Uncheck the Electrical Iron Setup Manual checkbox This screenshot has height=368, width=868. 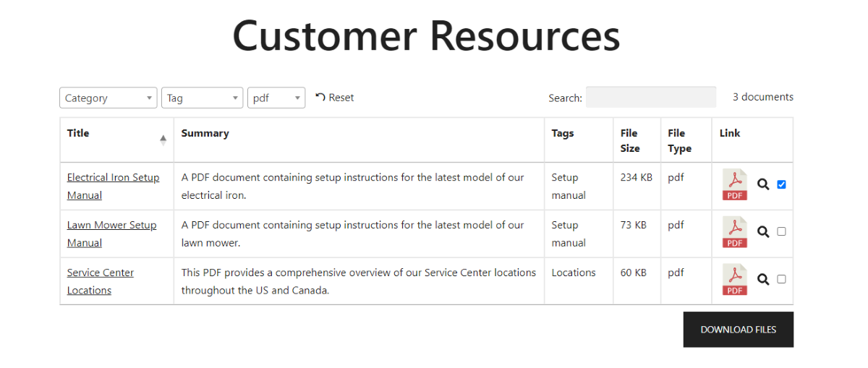pyautogui.click(x=781, y=184)
